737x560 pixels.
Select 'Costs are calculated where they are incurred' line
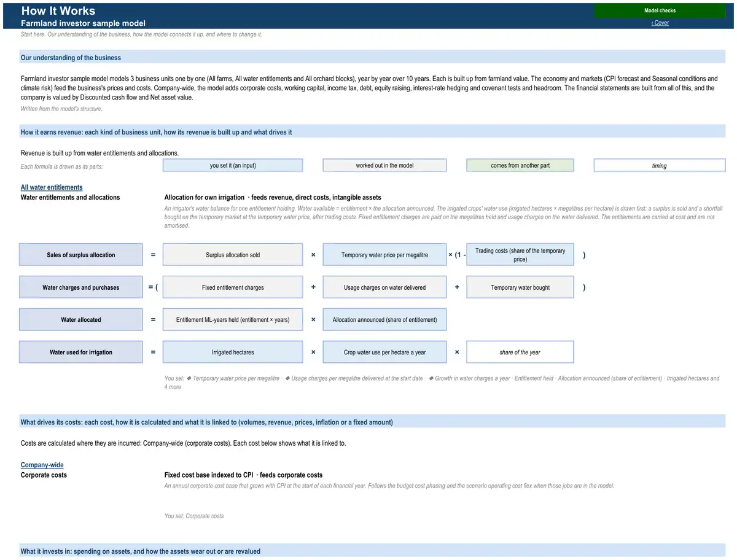pos(183,443)
